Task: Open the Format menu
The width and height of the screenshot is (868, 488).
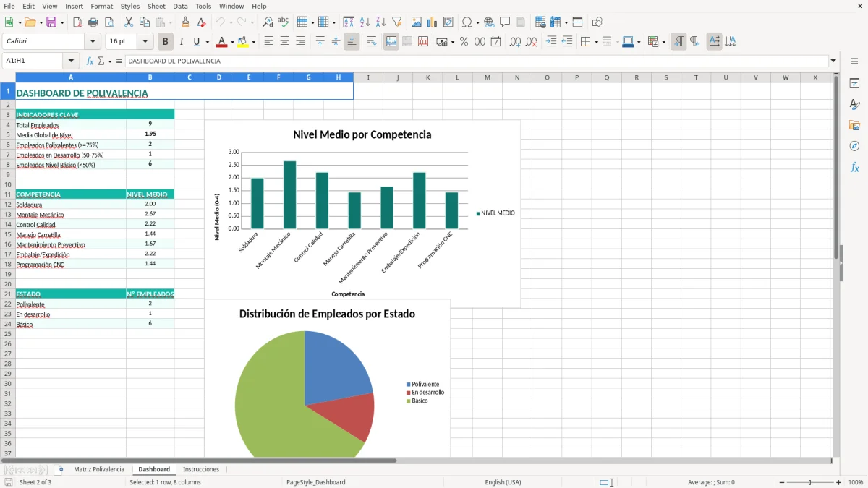Action: coord(101,6)
